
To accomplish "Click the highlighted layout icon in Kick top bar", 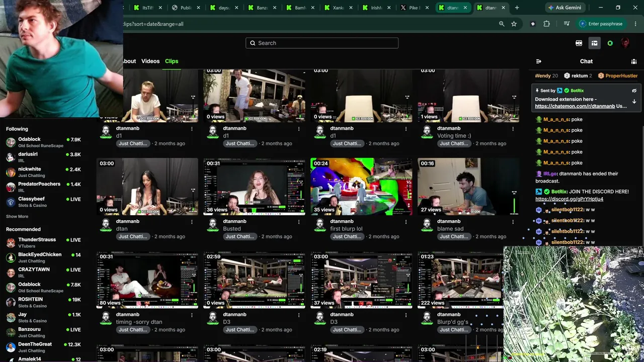I will point(594,43).
